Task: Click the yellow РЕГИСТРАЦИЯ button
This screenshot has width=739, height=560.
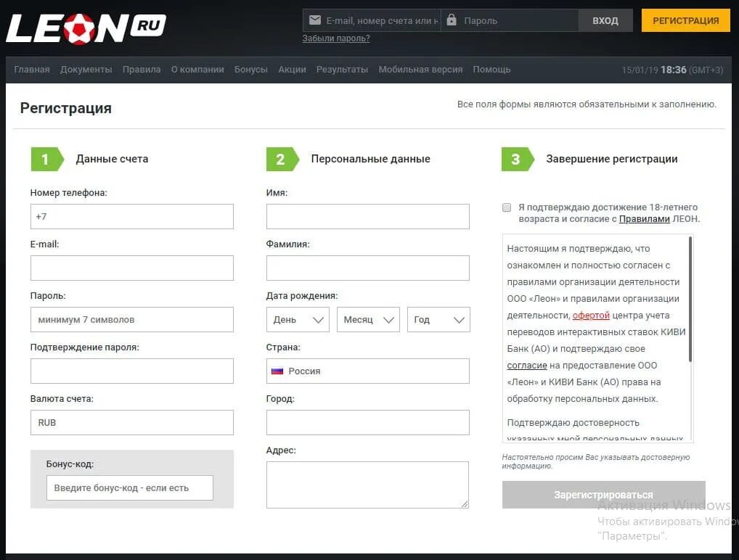Action: (686, 20)
